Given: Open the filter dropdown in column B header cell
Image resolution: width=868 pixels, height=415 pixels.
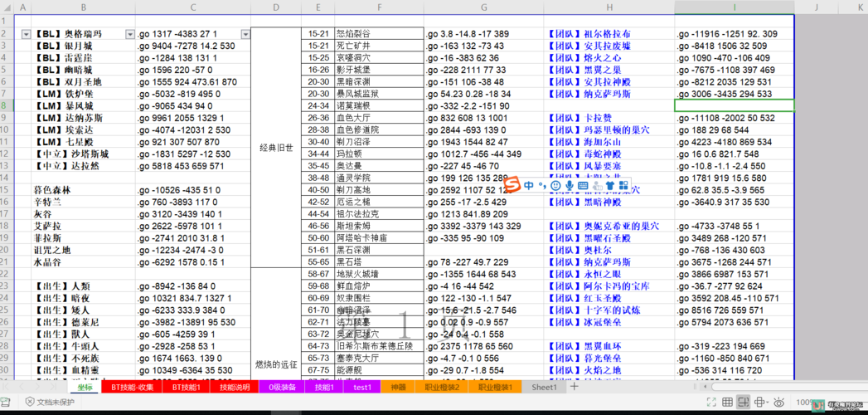Looking at the screenshot, I should 129,34.
